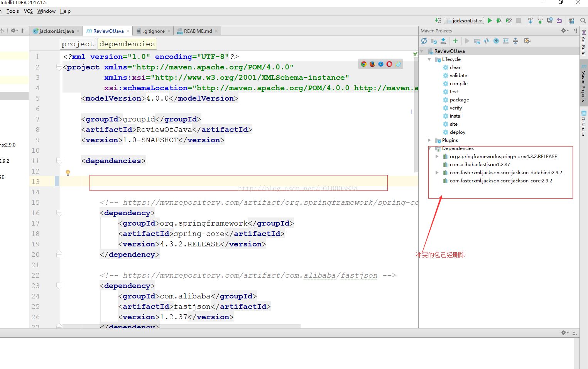Run the selected Maven build

(x=467, y=41)
